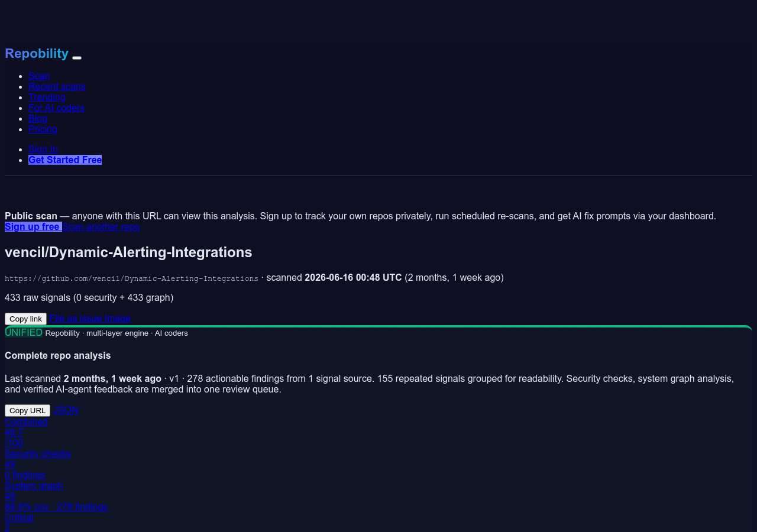The width and height of the screenshot is (757, 532).
Task: Toggle the navigation menu button beside Repobility
Action: (x=77, y=57)
